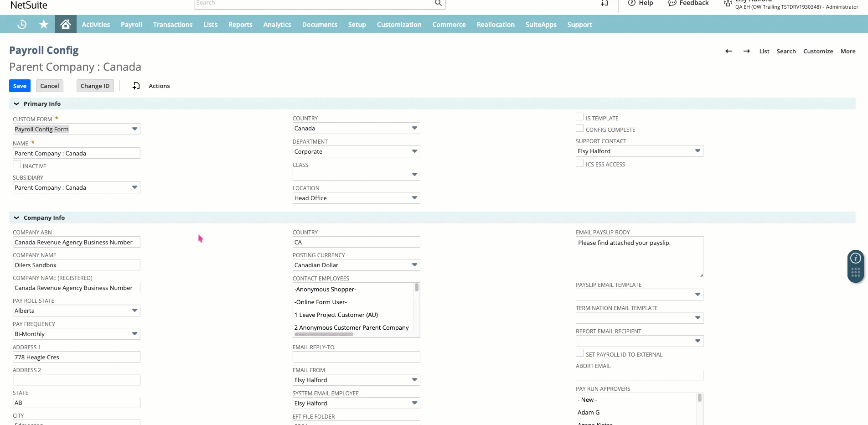
Task: Open the Recent Records clock icon
Action: pos(21,24)
